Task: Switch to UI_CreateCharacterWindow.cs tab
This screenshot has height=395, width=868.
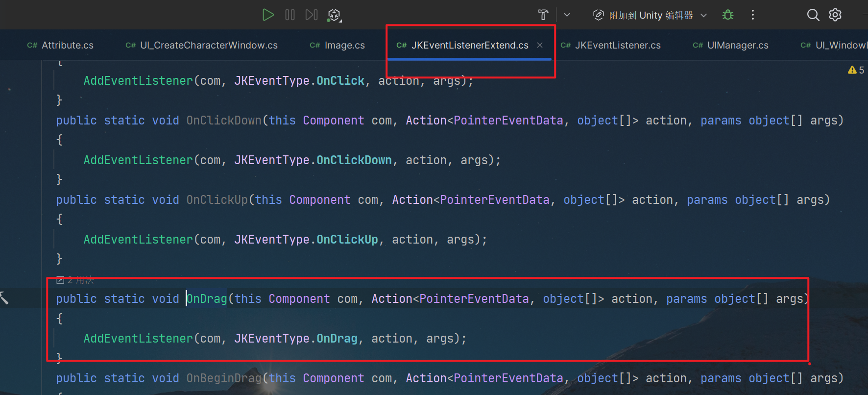Action: [202, 45]
